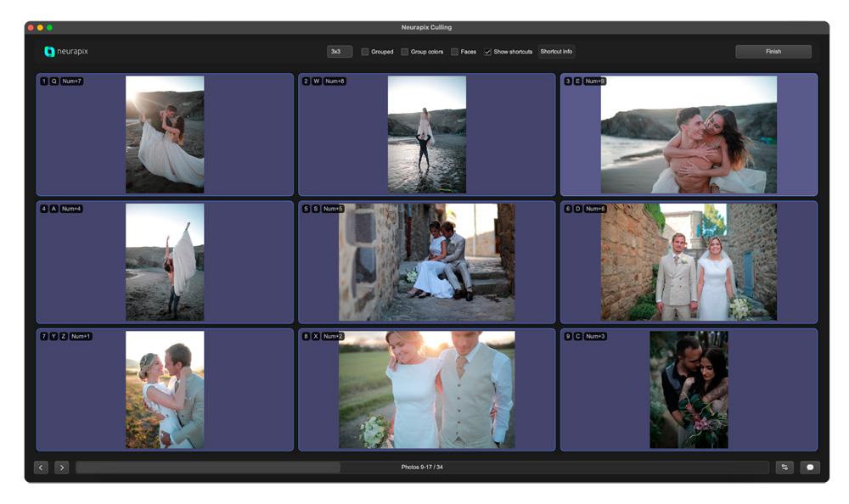Click the Num+8 shortcut badge on photo 2
849x504 pixels.
(335, 81)
